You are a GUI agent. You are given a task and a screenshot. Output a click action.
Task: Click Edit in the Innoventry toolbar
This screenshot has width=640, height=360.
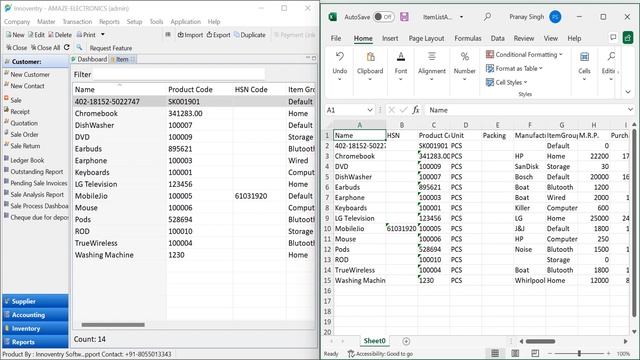point(36,35)
